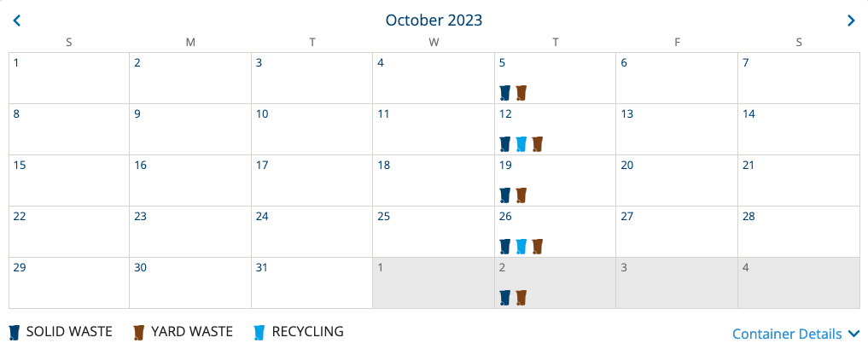868x355 pixels.
Task: Click the YARD WASTE legend label
Action: (x=192, y=332)
